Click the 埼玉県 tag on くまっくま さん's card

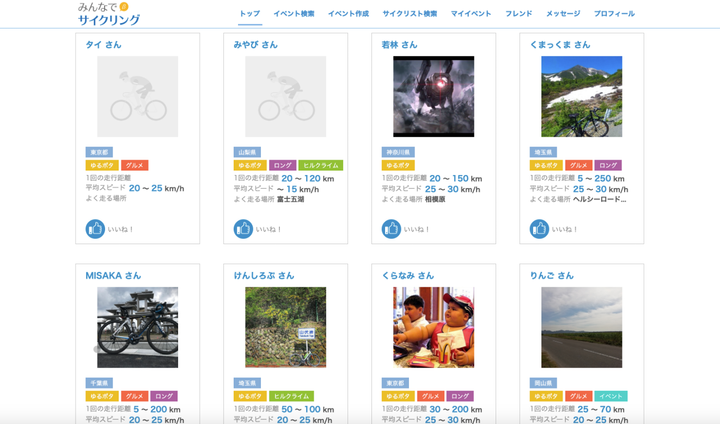tap(543, 152)
